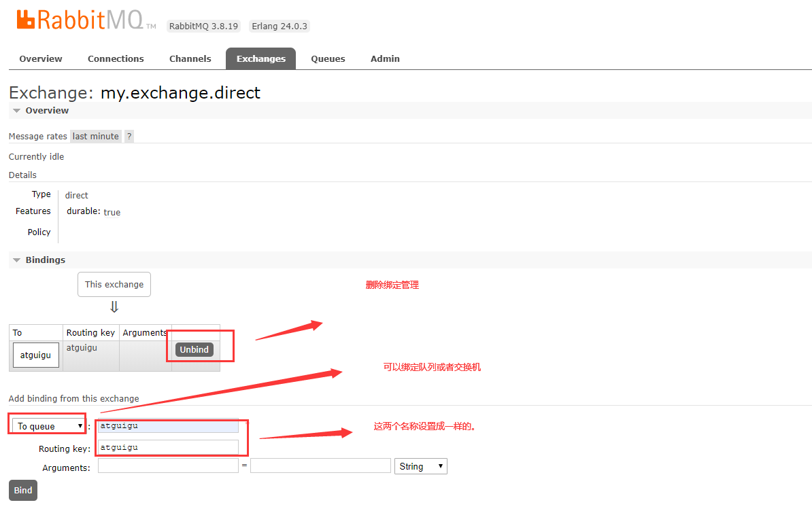The image size is (812, 509).
Task: Click the durable: true feature text
Action: pos(94,211)
